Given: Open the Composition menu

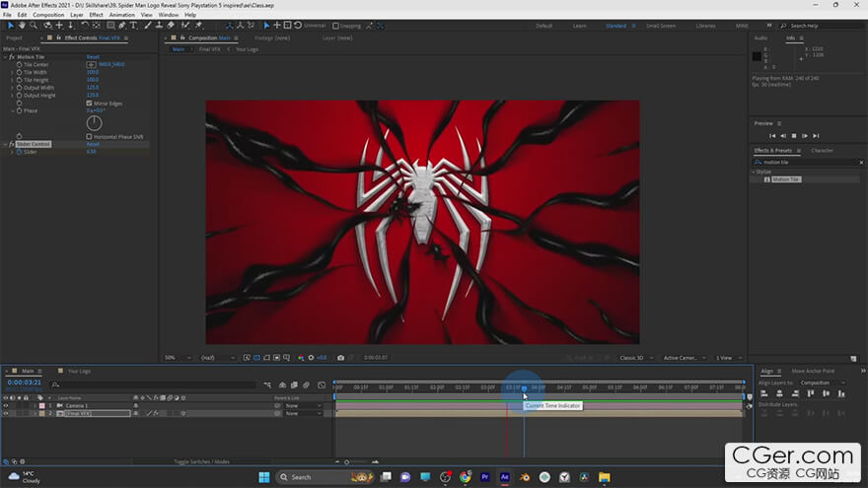Looking at the screenshot, I should point(48,15).
